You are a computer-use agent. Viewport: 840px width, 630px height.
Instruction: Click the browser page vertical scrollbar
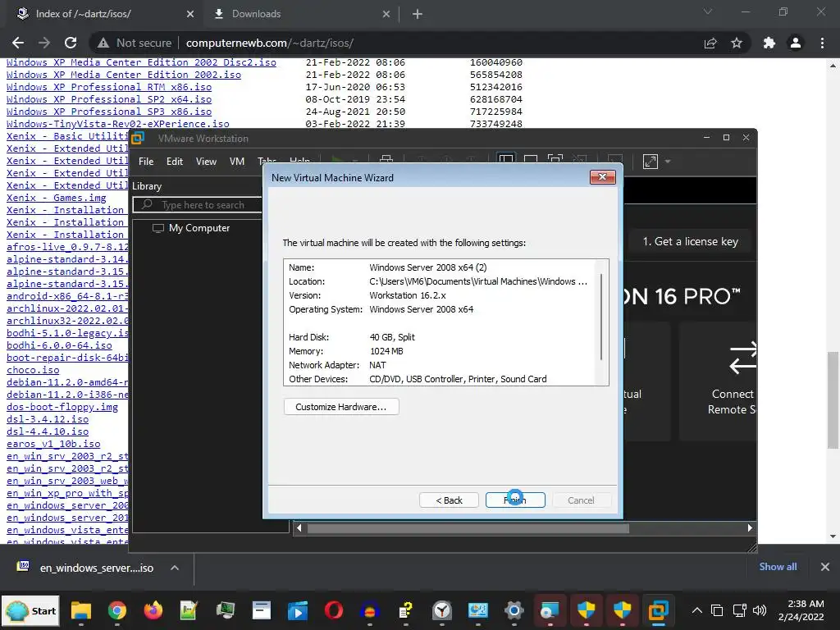coord(833,399)
